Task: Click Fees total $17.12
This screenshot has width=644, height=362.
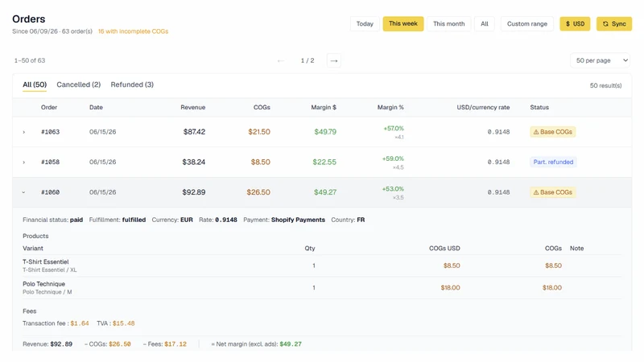Action: (x=175, y=344)
